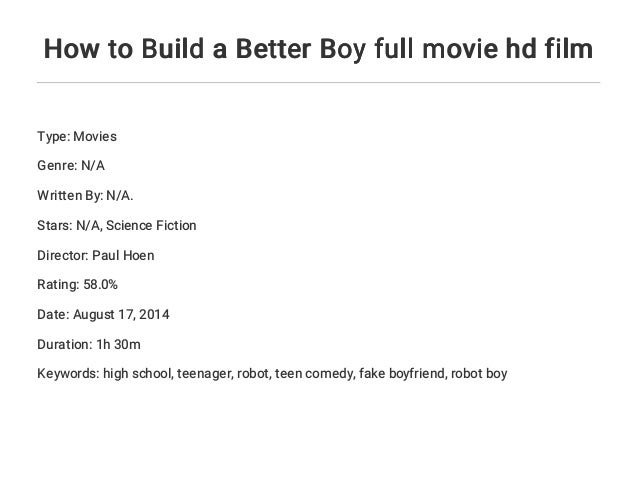This screenshot has width=638, height=479.
Task: Click the 'Duration: 1h 30m' line
Action: 89,345
